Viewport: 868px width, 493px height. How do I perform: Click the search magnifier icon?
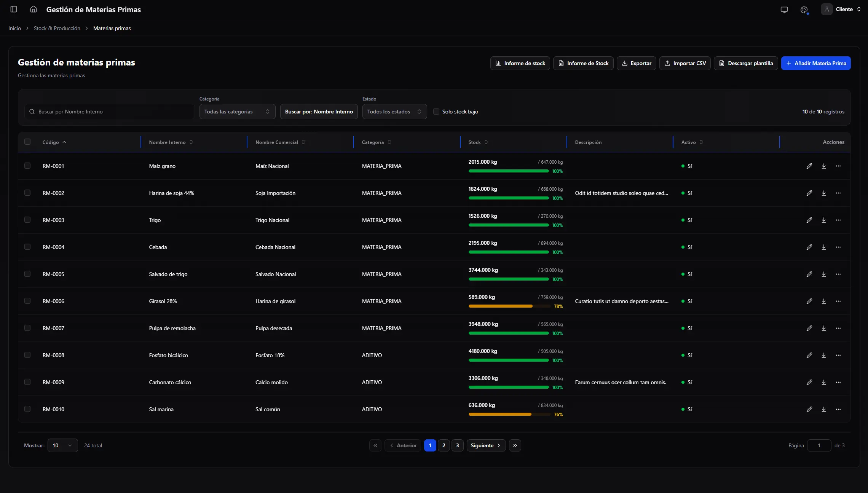tap(32, 112)
